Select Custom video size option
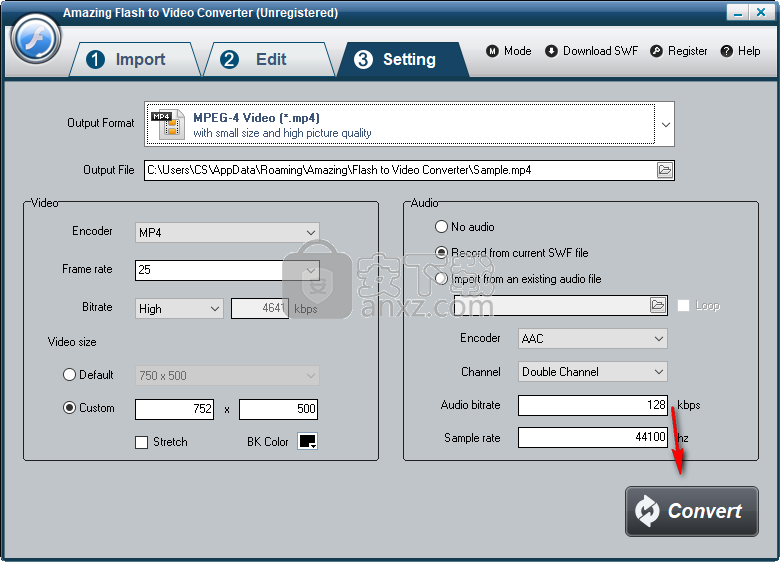 pos(69,408)
